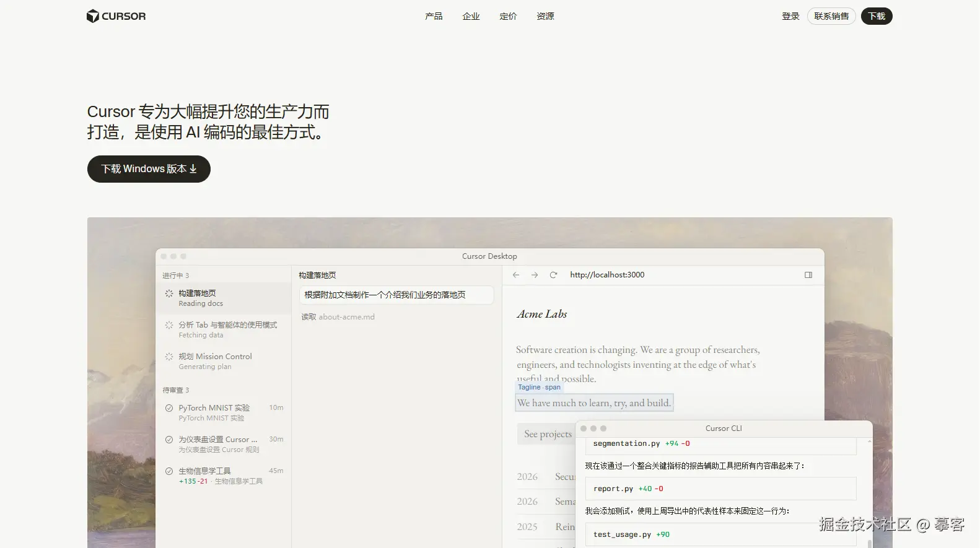Image resolution: width=980 pixels, height=548 pixels.
Task: Click the http://localhost:3000 address field
Action: (607, 275)
